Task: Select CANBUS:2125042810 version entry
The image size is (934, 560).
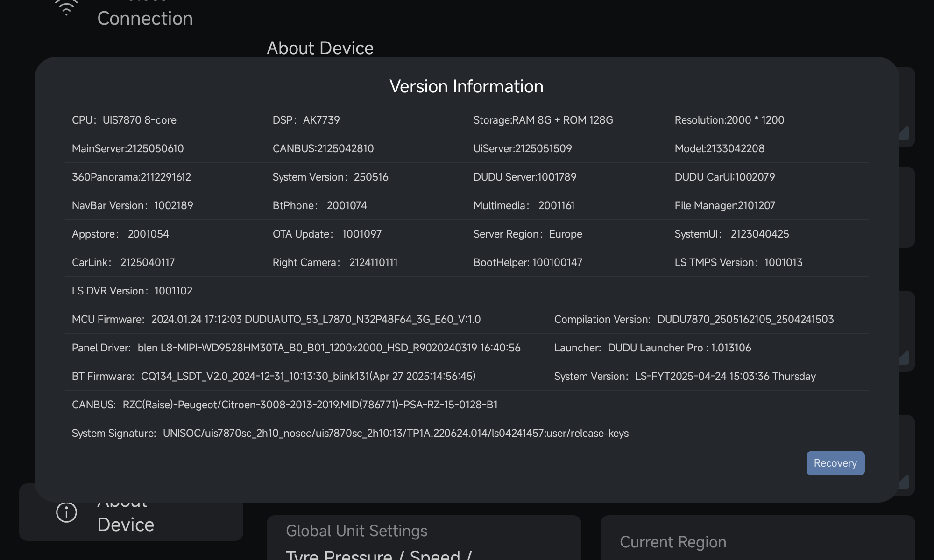Action: click(x=323, y=148)
